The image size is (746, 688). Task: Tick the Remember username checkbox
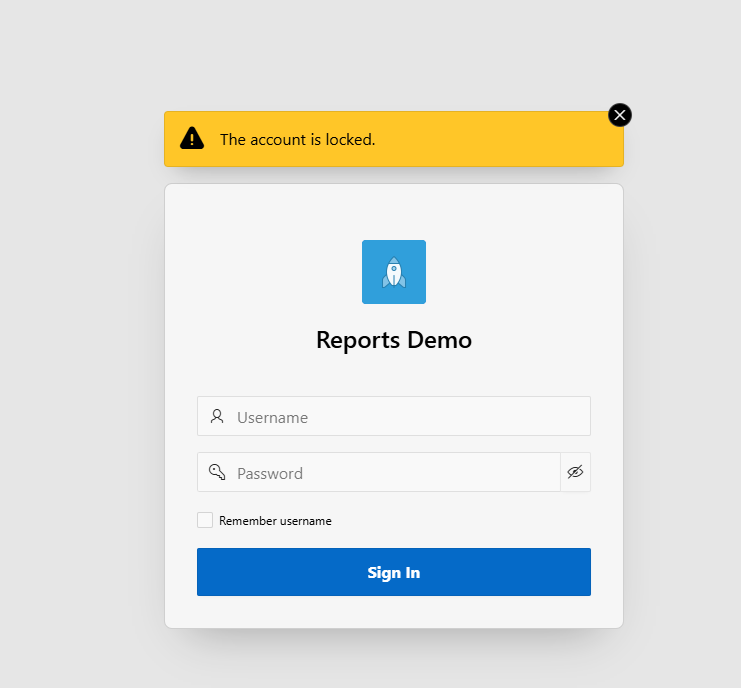(x=205, y=520)
